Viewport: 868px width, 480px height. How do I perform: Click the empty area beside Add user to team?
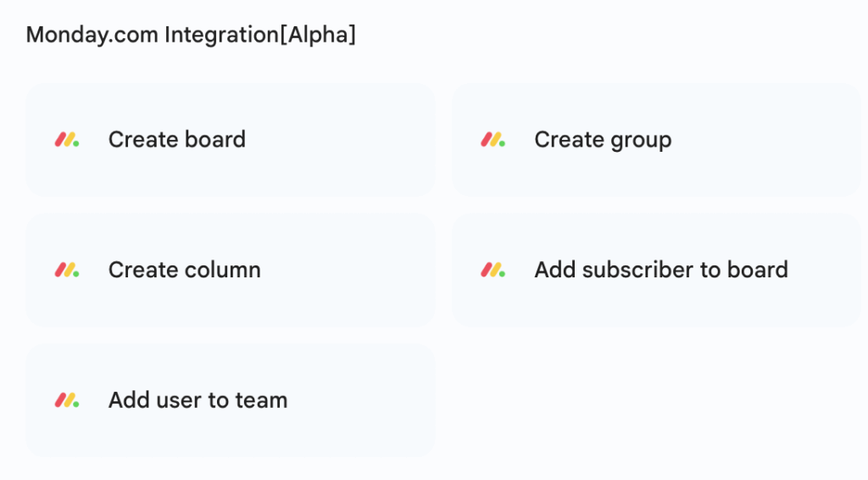click(x=655, y=400)
